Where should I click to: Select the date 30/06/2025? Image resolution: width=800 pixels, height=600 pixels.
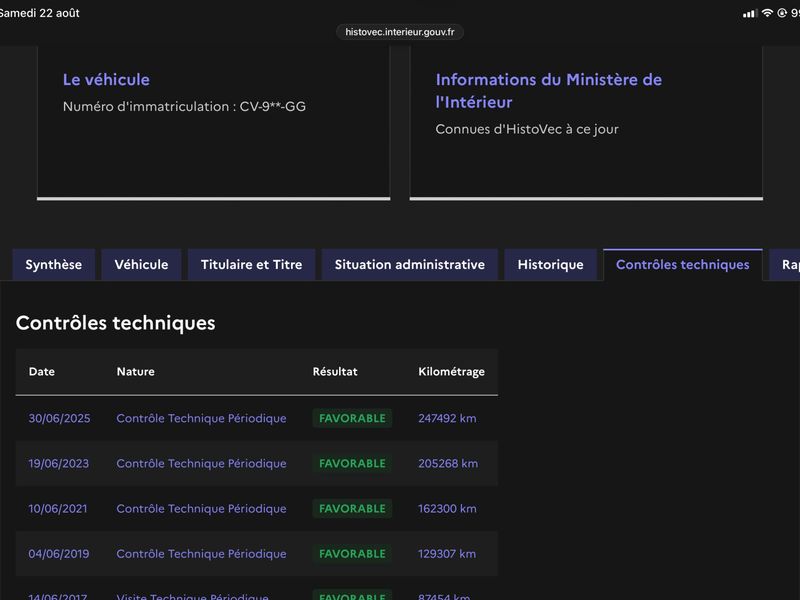pos(59,418)
